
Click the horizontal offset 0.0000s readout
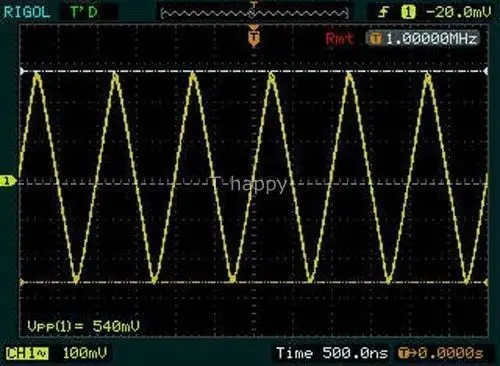(x=450, y=353)
